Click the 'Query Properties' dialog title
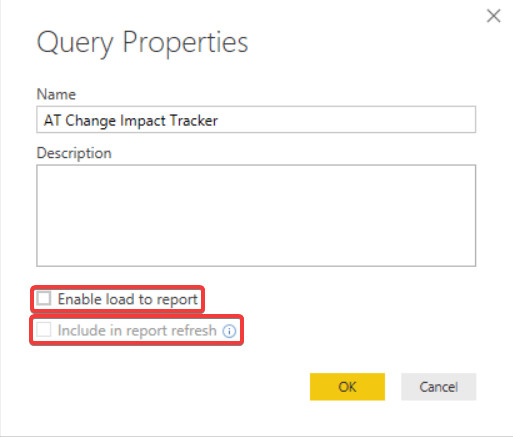This screenshot has width=513, height=437. coord(142,43)
